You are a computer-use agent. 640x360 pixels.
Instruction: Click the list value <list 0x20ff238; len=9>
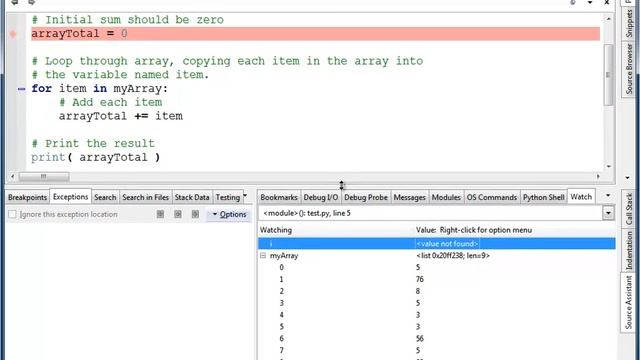click(x=453, y=256)
